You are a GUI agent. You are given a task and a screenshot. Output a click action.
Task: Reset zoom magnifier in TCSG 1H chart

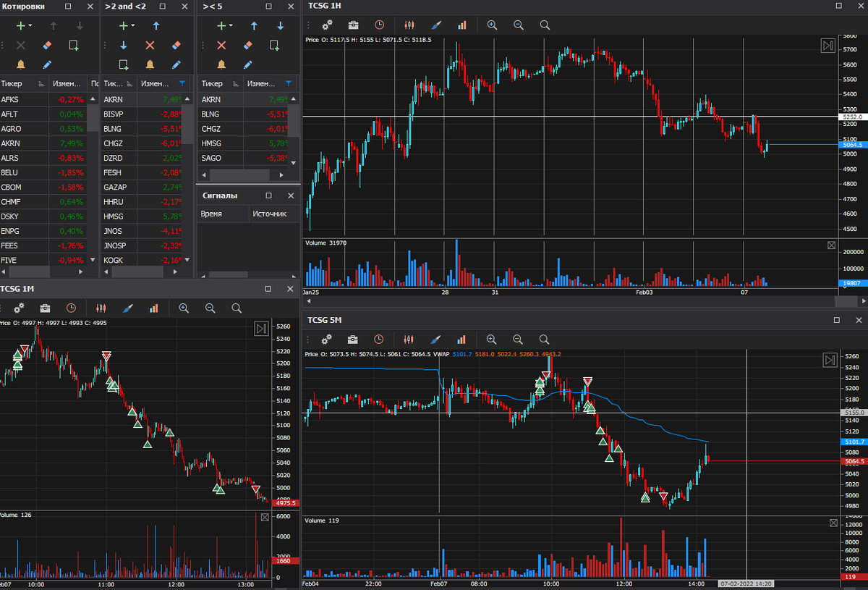click(545, 25)
